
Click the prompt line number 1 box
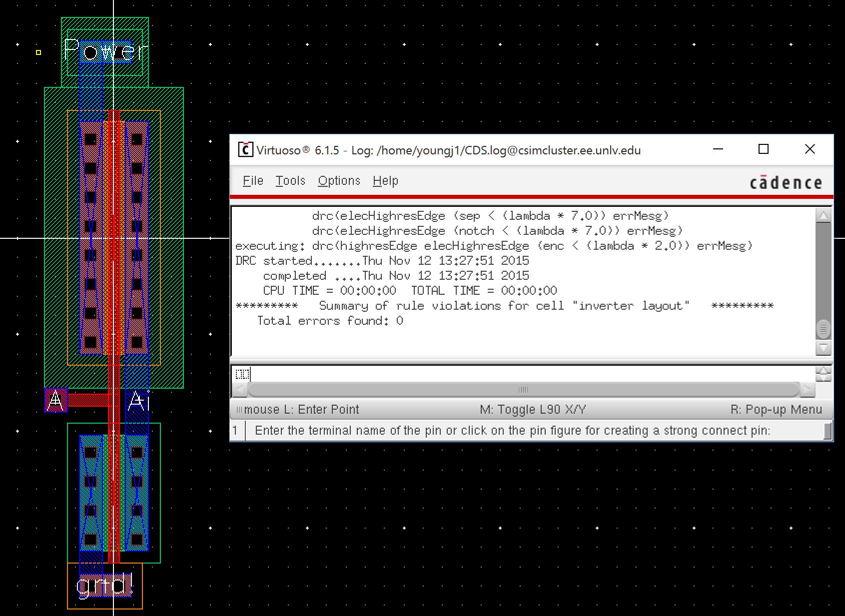point(237,431)
